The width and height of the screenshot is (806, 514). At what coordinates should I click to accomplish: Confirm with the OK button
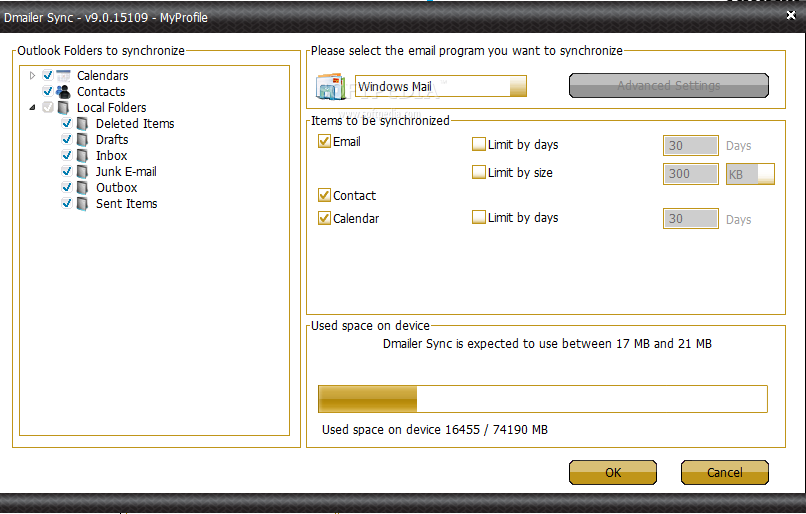tap(613, 472)
